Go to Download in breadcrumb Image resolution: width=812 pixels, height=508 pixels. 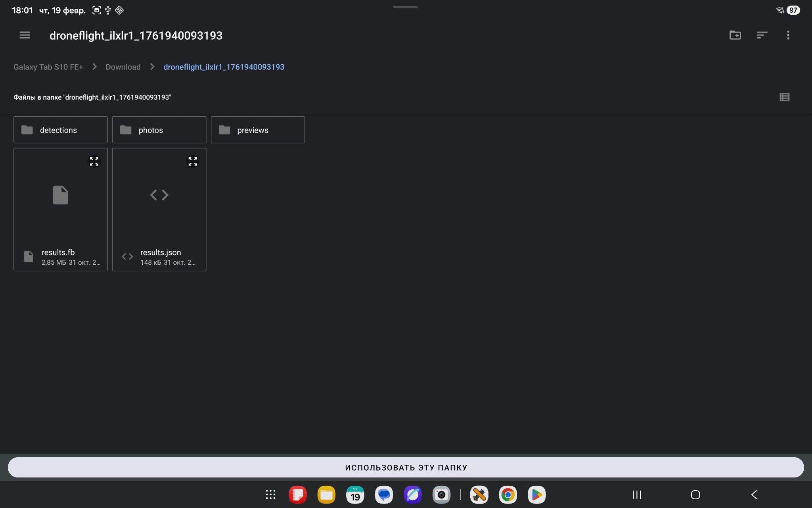click(x=123, y=67)
